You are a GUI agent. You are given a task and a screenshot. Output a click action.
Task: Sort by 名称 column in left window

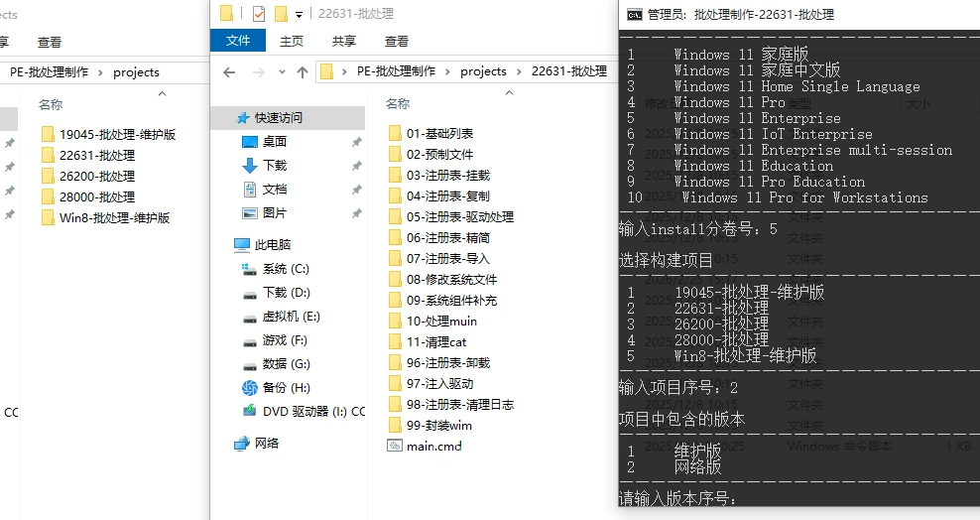tap(51, 104)
